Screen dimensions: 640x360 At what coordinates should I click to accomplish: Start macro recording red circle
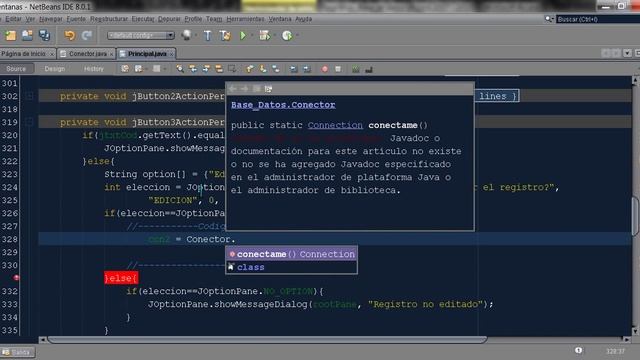click(324, 69)
